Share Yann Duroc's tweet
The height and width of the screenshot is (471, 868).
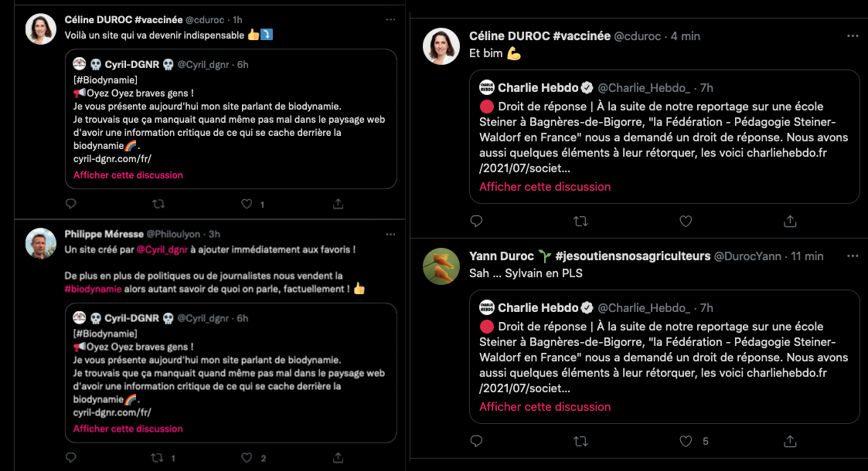[790, 441]
